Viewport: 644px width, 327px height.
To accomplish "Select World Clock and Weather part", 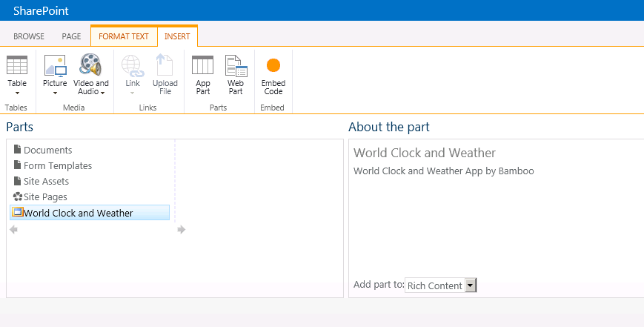I will pyautogui.click(x=90, y=213).
